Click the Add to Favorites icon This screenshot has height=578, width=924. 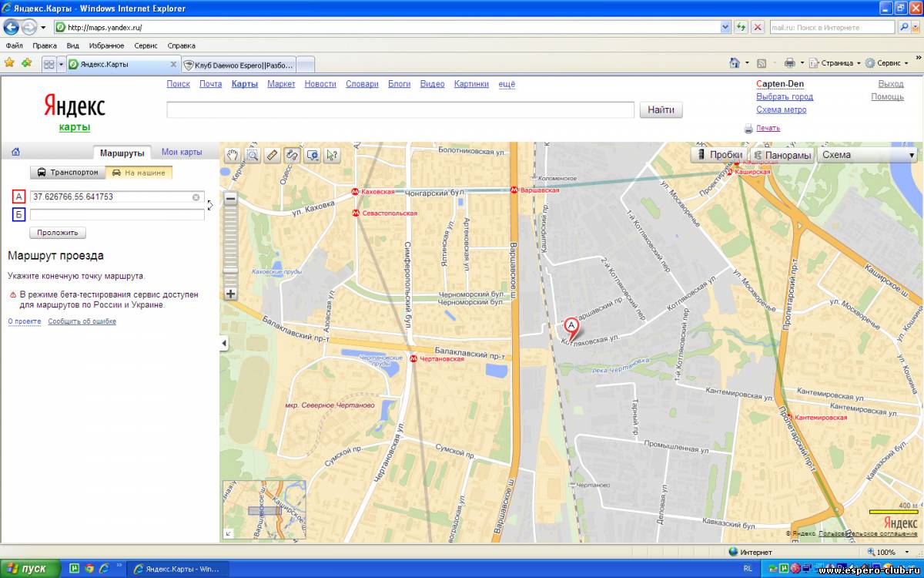(x=27, y=63)
